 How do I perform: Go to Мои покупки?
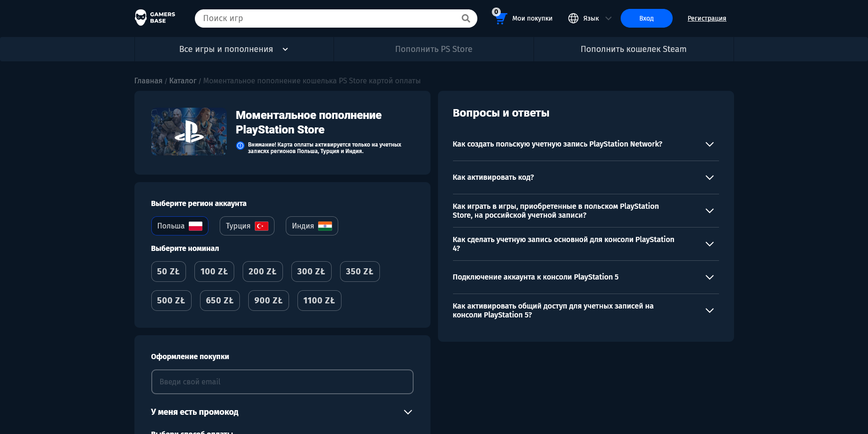click(532, 18)
